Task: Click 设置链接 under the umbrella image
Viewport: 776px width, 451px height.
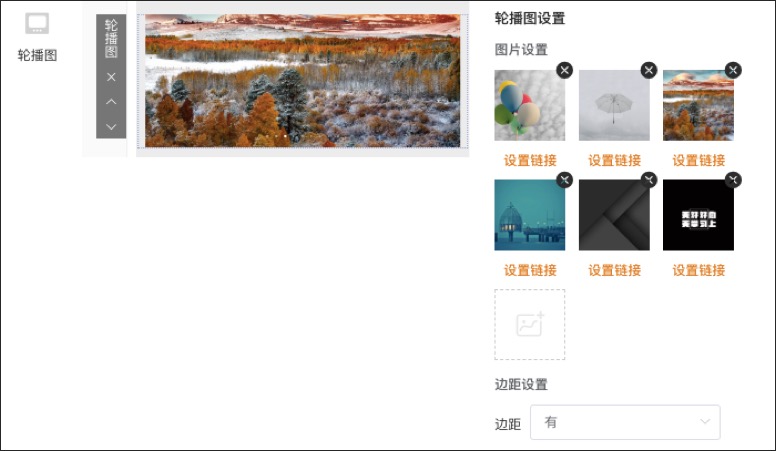Action: click(x=614, y=160)
